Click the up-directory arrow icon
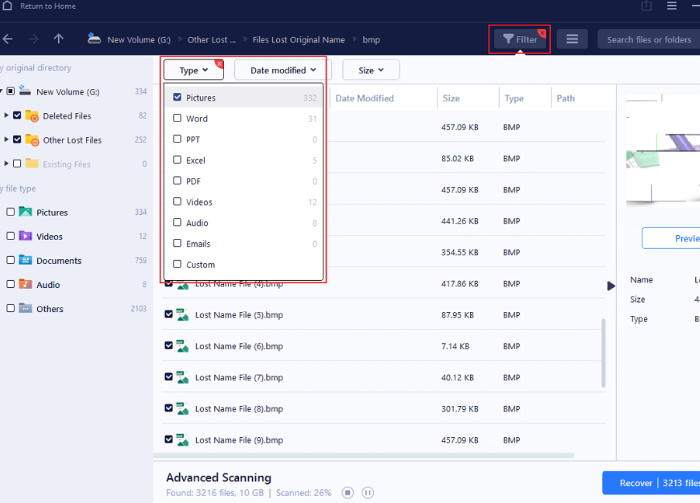 coord(59,39)
